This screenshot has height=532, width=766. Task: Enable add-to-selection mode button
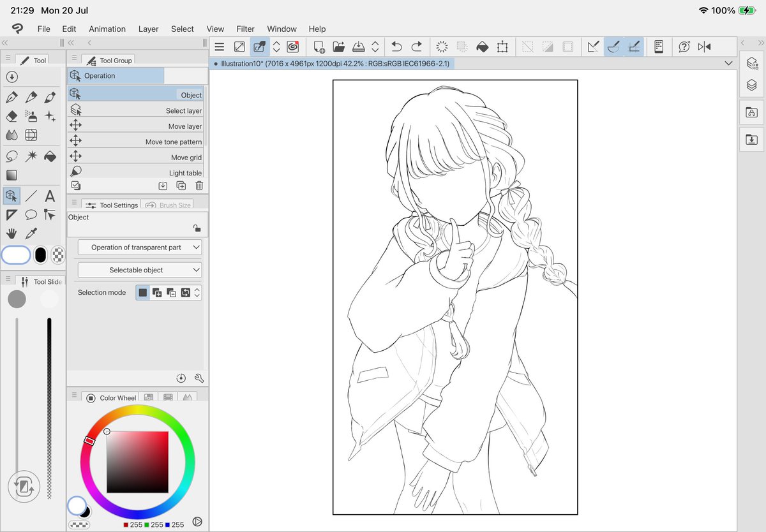[x=157, y=293]
